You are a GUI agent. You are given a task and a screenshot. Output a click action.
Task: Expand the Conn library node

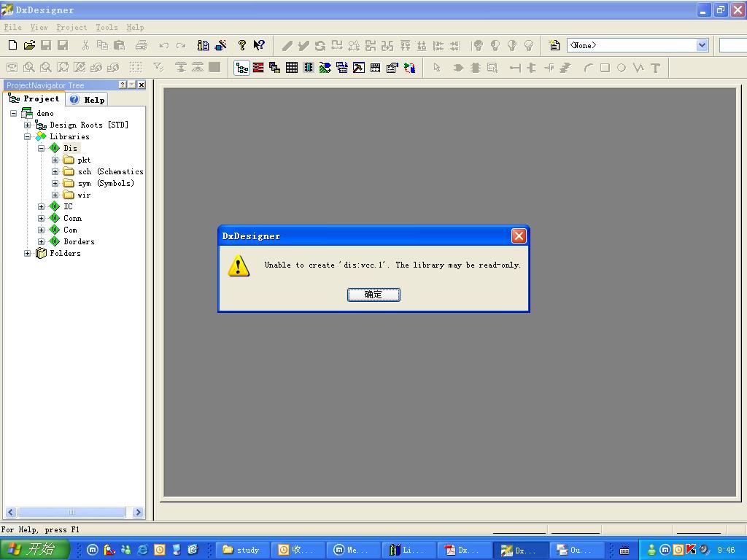tap(42, 219)
